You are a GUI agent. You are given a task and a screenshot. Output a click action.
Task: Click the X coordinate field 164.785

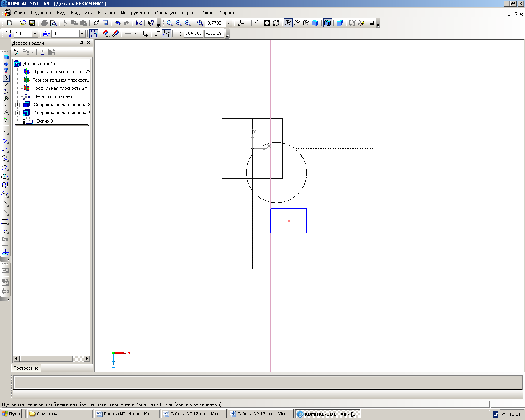pos(194,34)
